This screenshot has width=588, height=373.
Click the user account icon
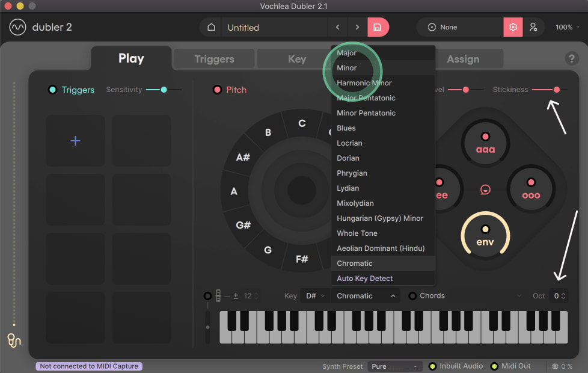[x=534, y=27]
